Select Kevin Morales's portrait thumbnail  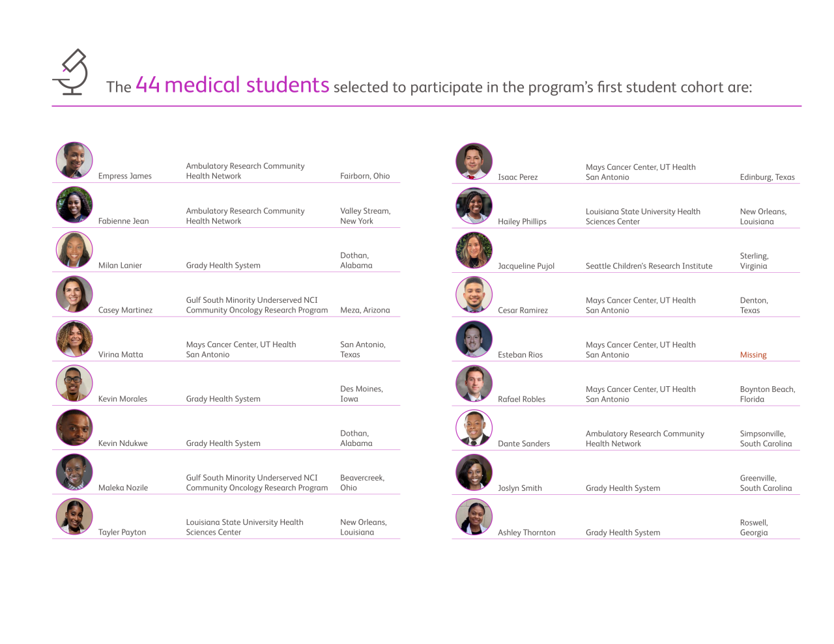(x=74, y=383)
